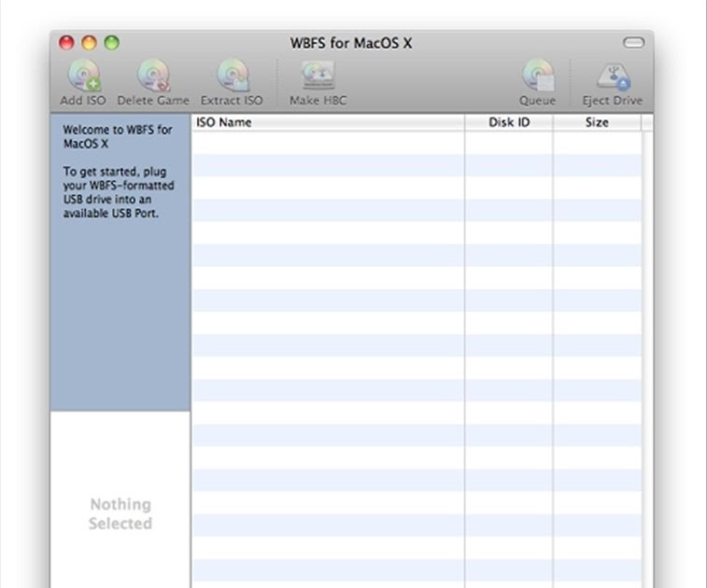Viewport: 707px width, 588px height.
Task: Close the WBFS window with the red button
Action: (x=66, y=43)
